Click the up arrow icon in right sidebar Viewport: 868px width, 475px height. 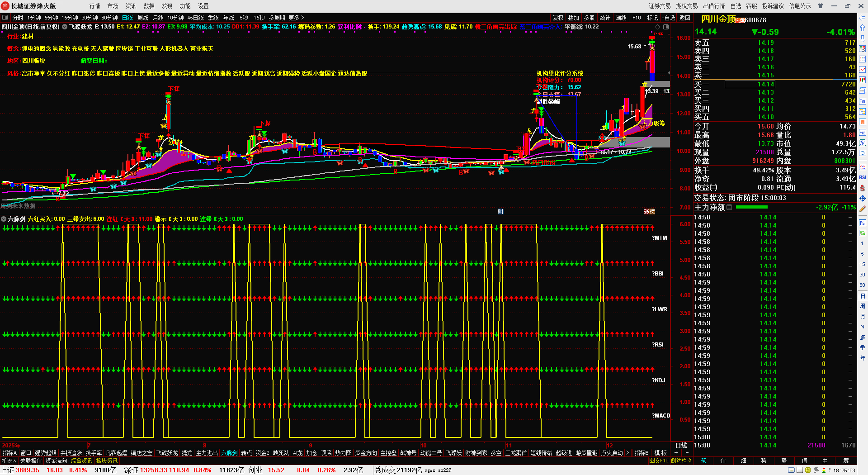(863, 28)
